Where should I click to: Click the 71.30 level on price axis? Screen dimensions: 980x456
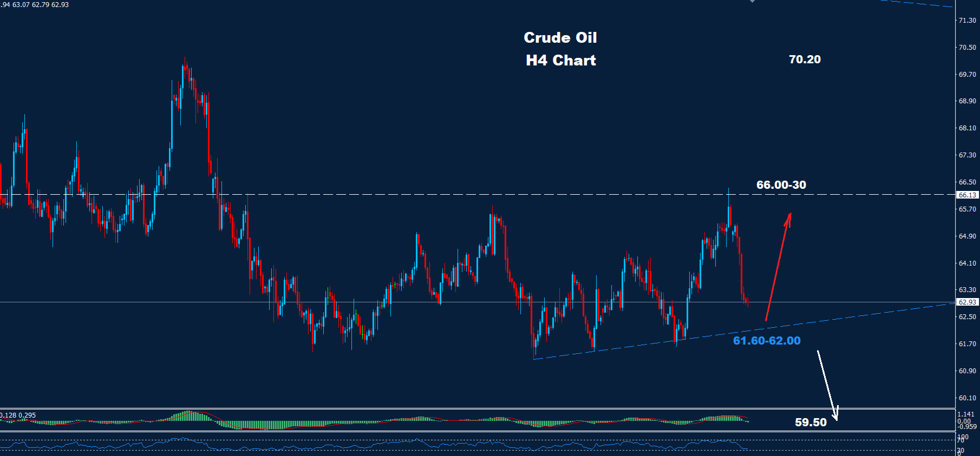(967, 21)
